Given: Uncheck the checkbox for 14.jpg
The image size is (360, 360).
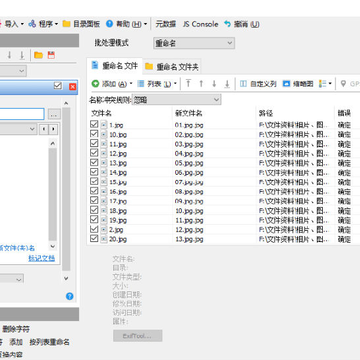Looking at the screenshot, I should 94,172.
